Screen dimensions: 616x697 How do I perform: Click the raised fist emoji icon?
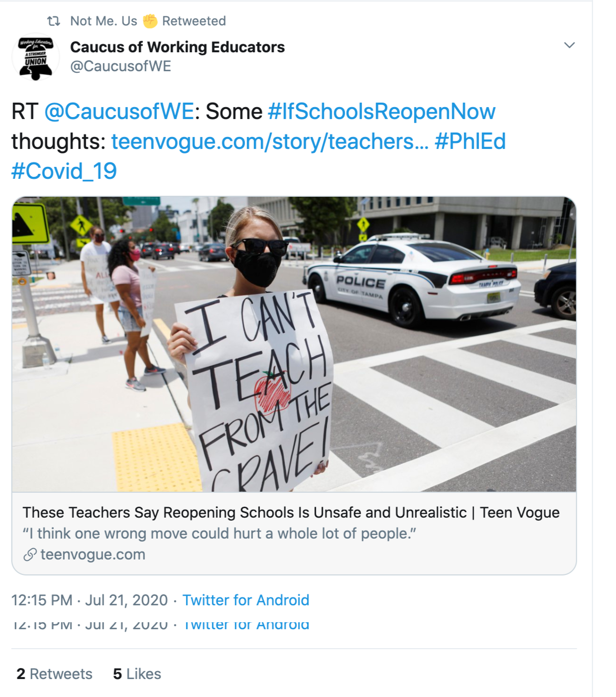click(150, 21)
